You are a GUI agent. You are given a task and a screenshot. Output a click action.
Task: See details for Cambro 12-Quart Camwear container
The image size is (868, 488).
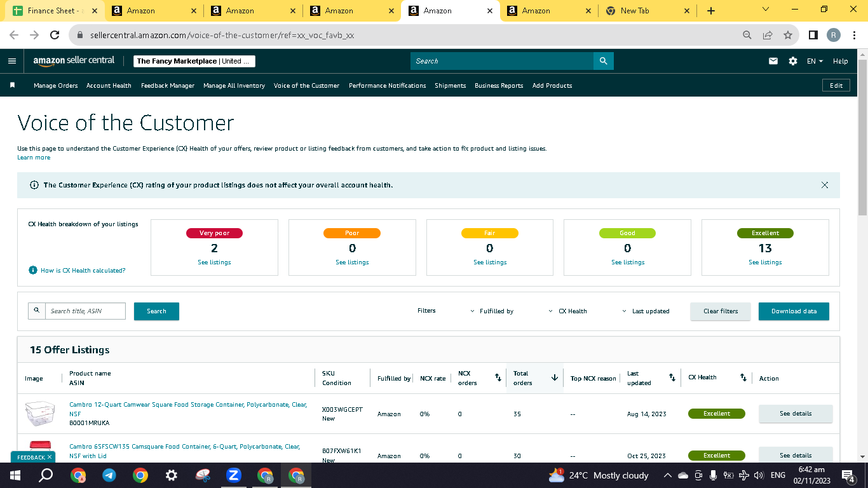point(796,414)
